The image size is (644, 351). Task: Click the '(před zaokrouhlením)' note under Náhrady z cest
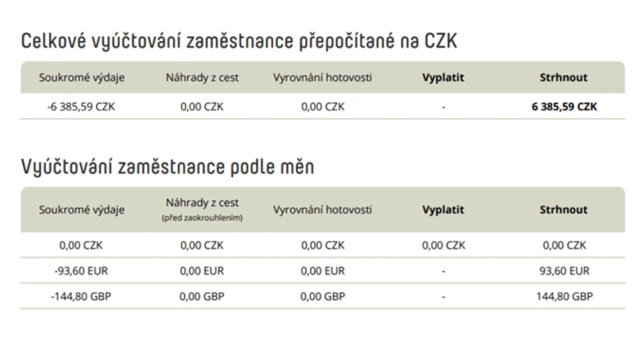tap(202, 218)
